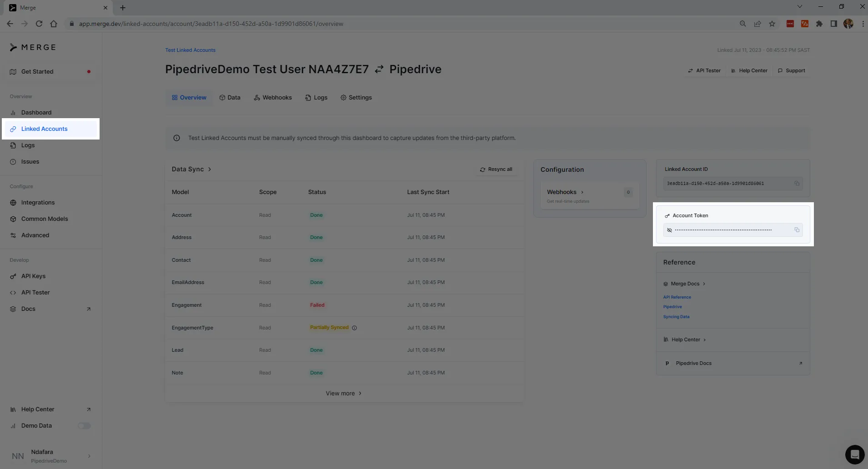Viewport: 868px width, 469px height.
Task: Click the Support button
Action: [x=791, y=70]
